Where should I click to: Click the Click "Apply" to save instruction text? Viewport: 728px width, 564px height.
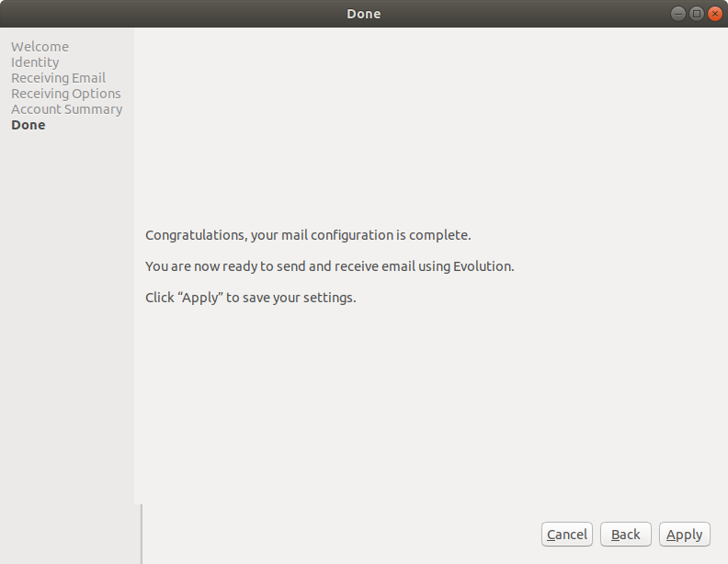[x=250, y=298]
